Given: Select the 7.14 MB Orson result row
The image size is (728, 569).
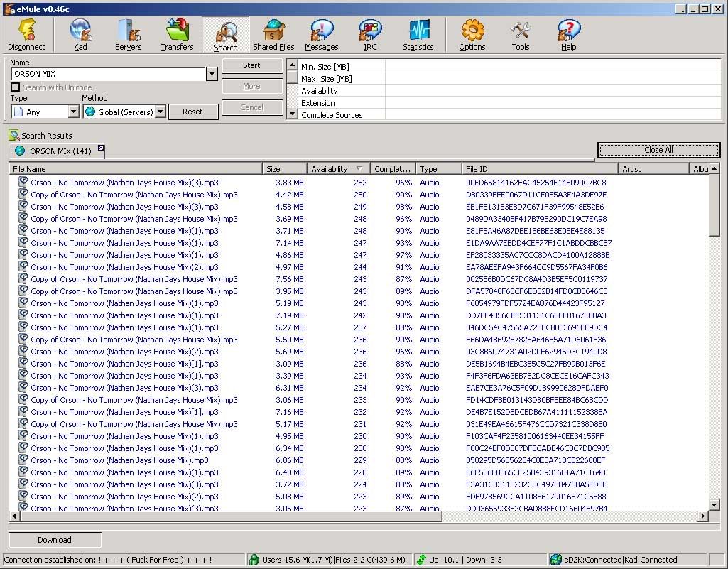Looking at the screenshot, I should pos(359,243).
